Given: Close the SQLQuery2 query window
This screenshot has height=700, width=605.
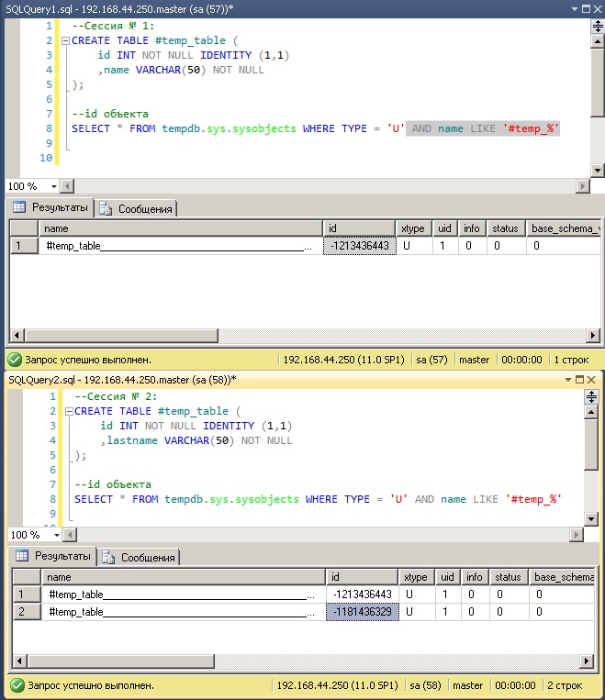Looking at the screenshot, I should pos(591,379).
